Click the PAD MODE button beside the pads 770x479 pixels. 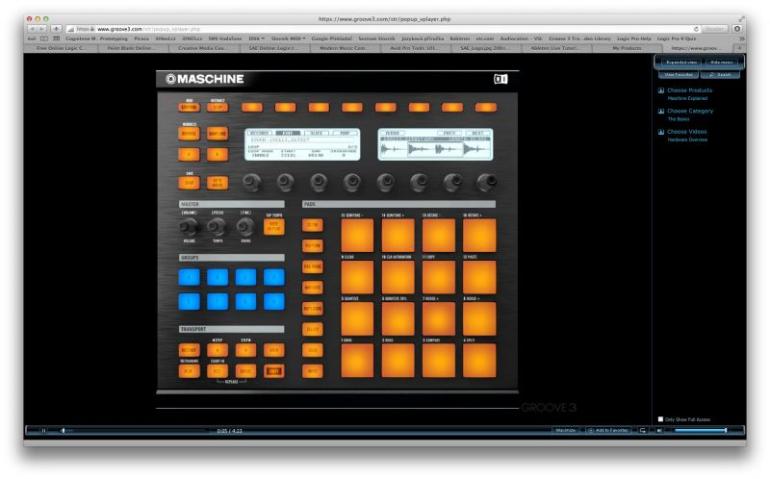(x=313, y=267)
